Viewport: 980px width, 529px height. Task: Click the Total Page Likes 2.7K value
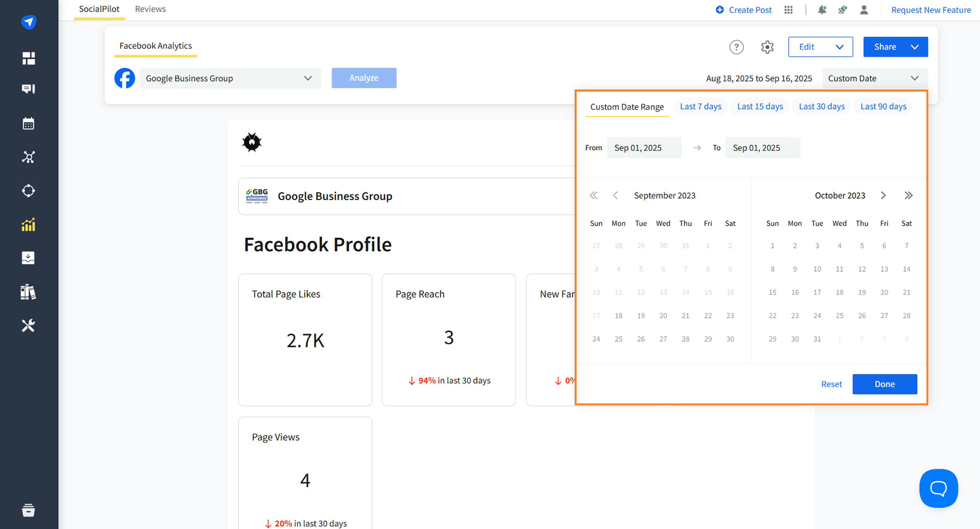coord(305,340)
